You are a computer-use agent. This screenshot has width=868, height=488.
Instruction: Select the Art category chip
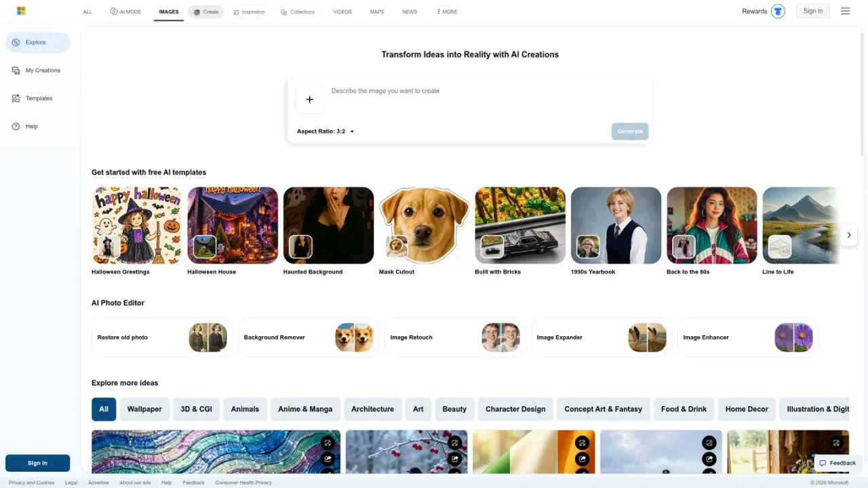pos(418,409)
